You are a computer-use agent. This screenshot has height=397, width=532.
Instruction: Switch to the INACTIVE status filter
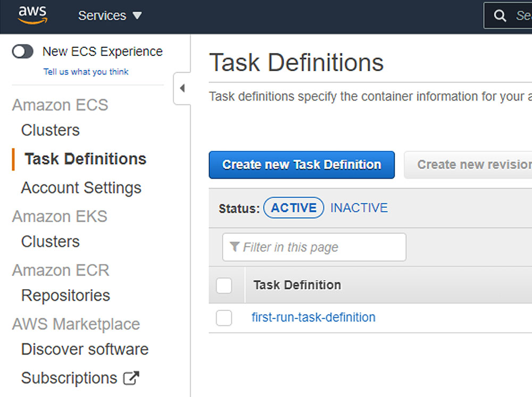(359, 208)
